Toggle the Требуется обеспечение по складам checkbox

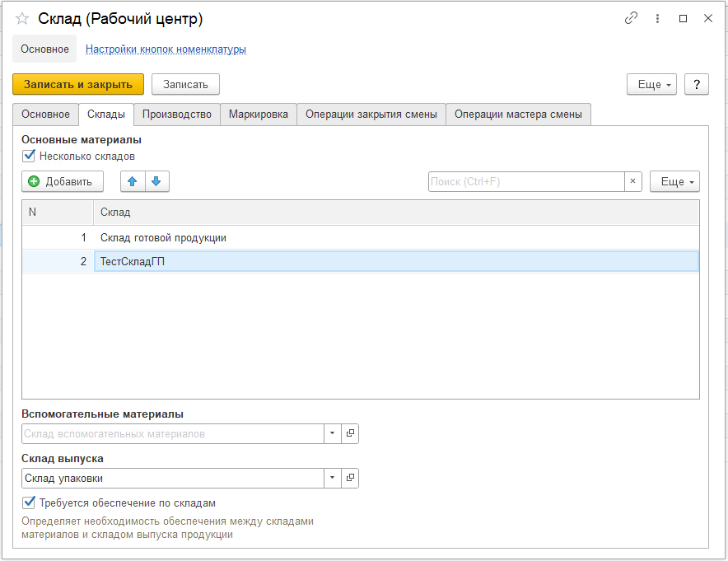[x=29, y=503]
